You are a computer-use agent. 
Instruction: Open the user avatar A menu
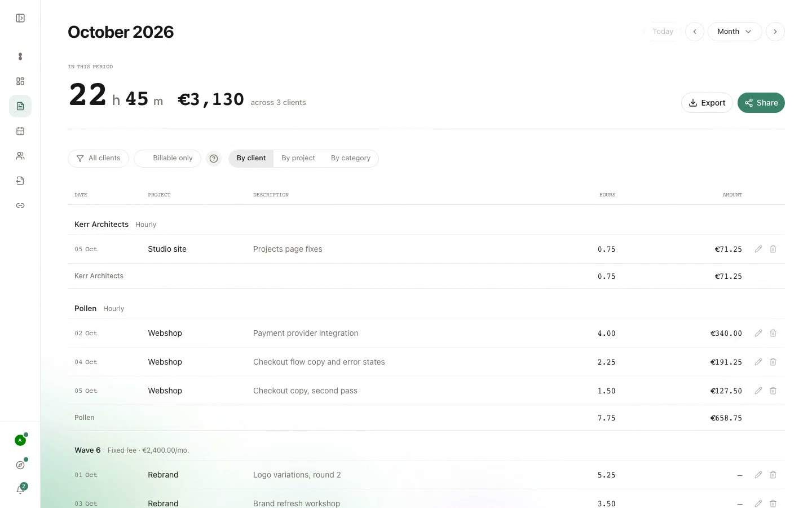click(20, 440)
